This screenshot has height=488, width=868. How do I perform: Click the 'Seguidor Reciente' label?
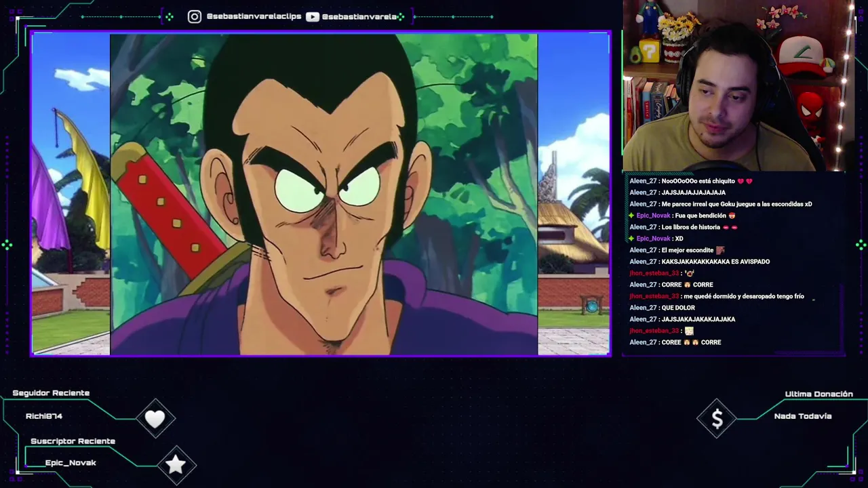pyautogui.click(x=51, y=393)
